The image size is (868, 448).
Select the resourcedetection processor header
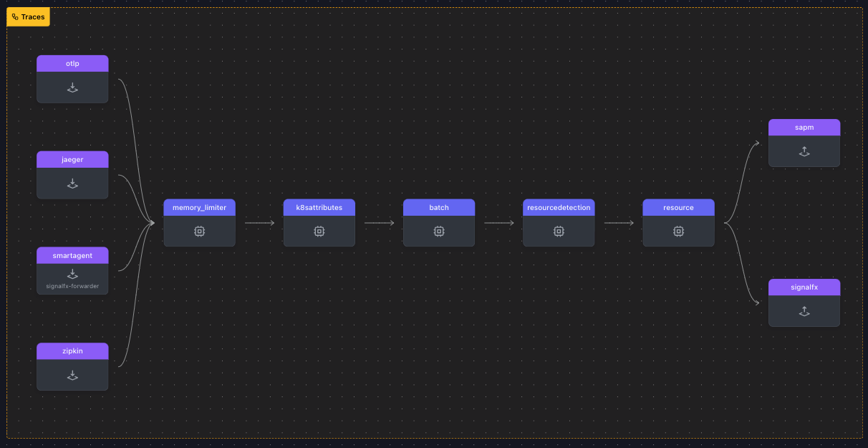559,207
